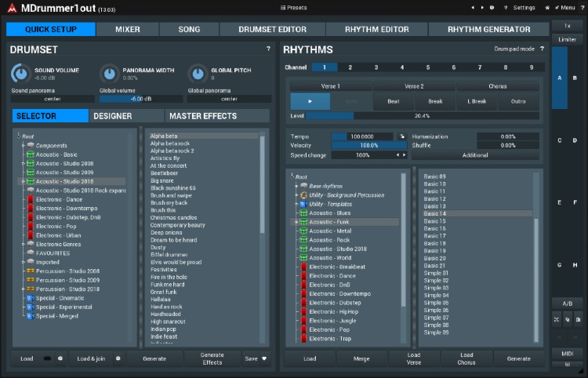The image size is (588, 378).
Task: Click the Load Chorus button
Action: 466,358
